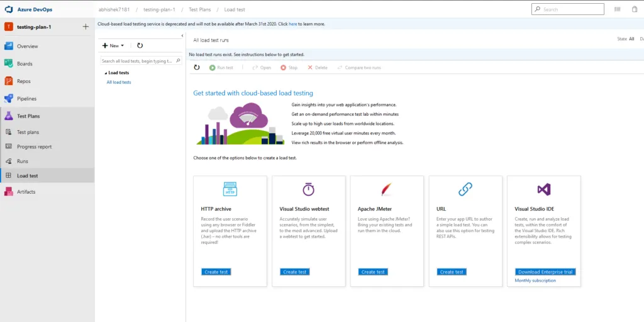Click Open in the runs toolbar

262,67
